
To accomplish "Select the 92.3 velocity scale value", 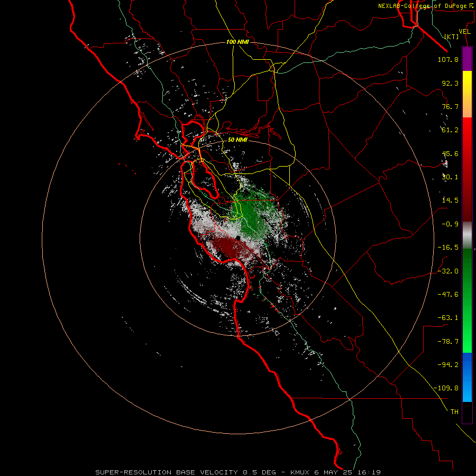I will (450, 83).
